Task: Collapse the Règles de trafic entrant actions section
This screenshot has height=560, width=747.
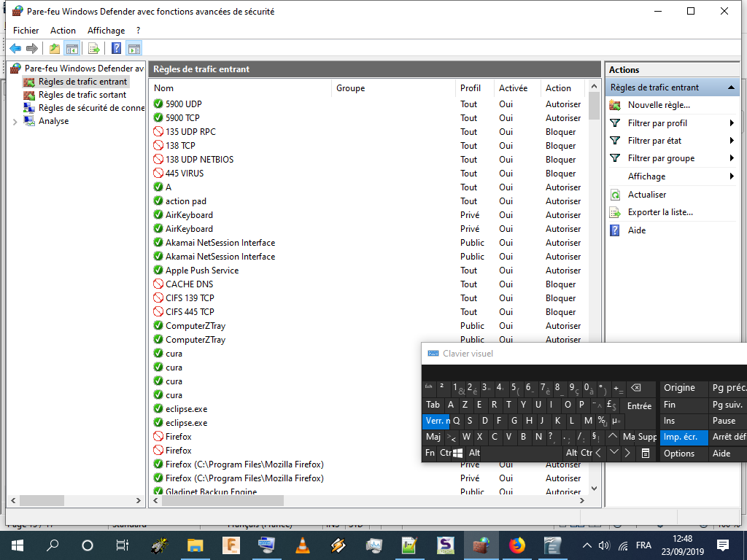Action: [731, 87]
